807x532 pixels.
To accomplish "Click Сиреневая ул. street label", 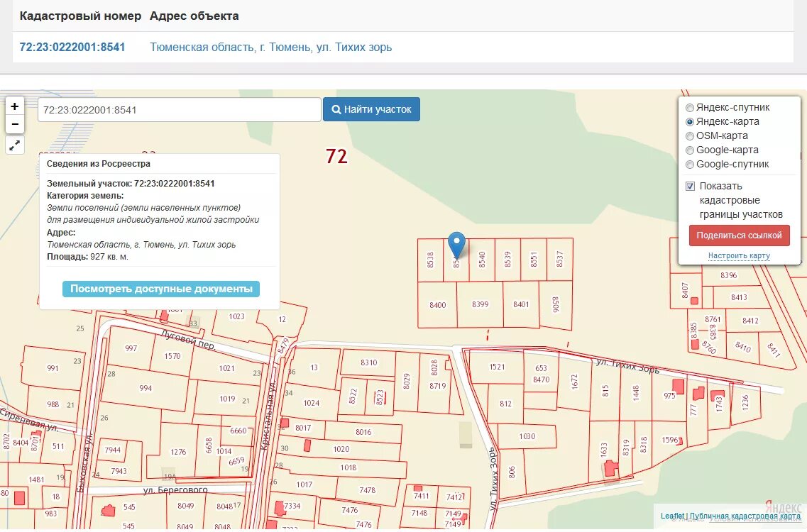I will coord(28,420).
